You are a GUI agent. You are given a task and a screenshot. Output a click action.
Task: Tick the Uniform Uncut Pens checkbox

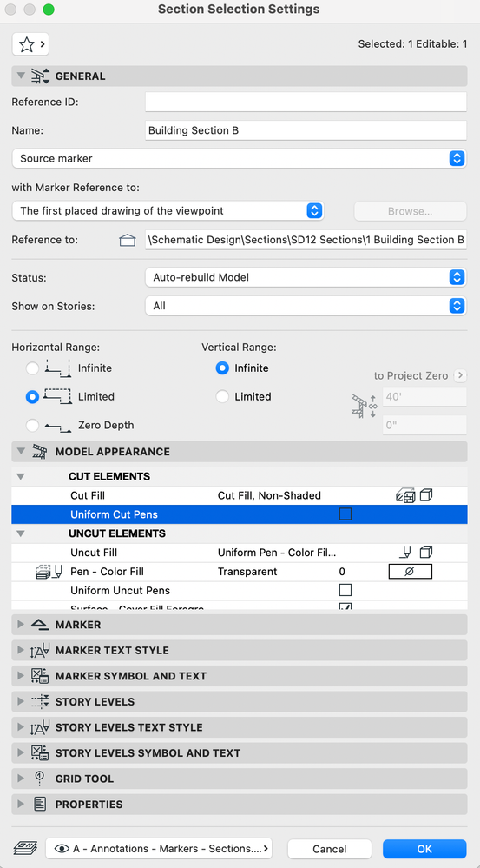coord(345,590)
